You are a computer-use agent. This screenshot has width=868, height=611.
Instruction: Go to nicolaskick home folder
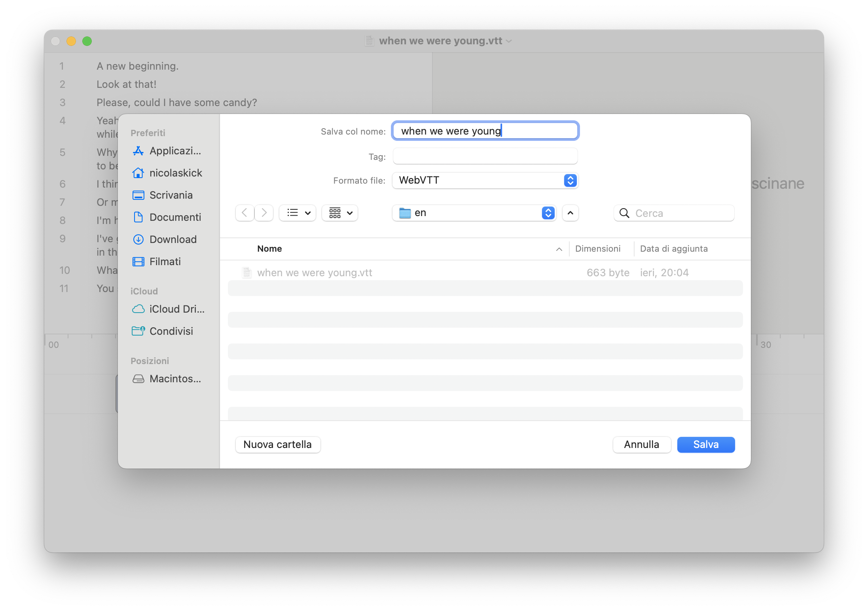(167, 173)
